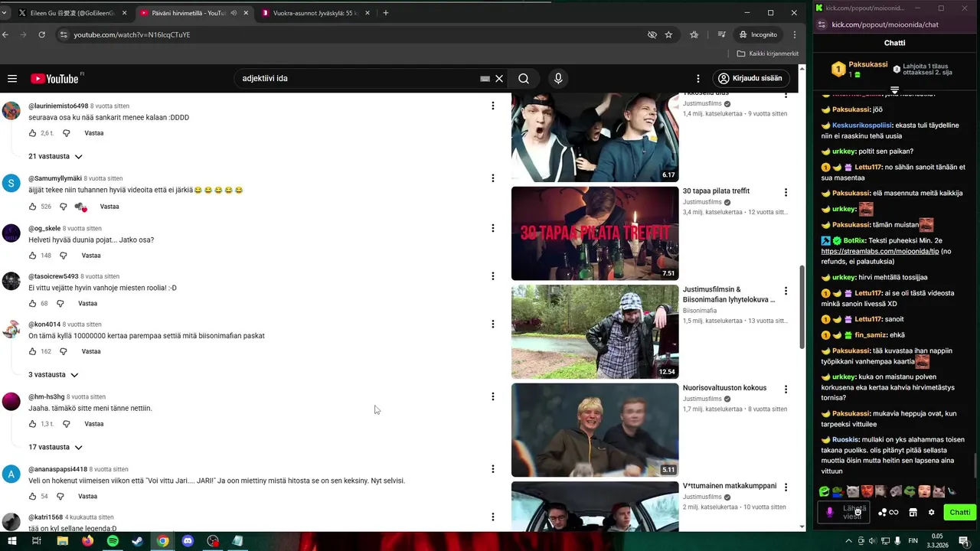Viewport: 980px width, 551px height.
Task: Go to the YouTube home logo
Action: coord(55,78)
